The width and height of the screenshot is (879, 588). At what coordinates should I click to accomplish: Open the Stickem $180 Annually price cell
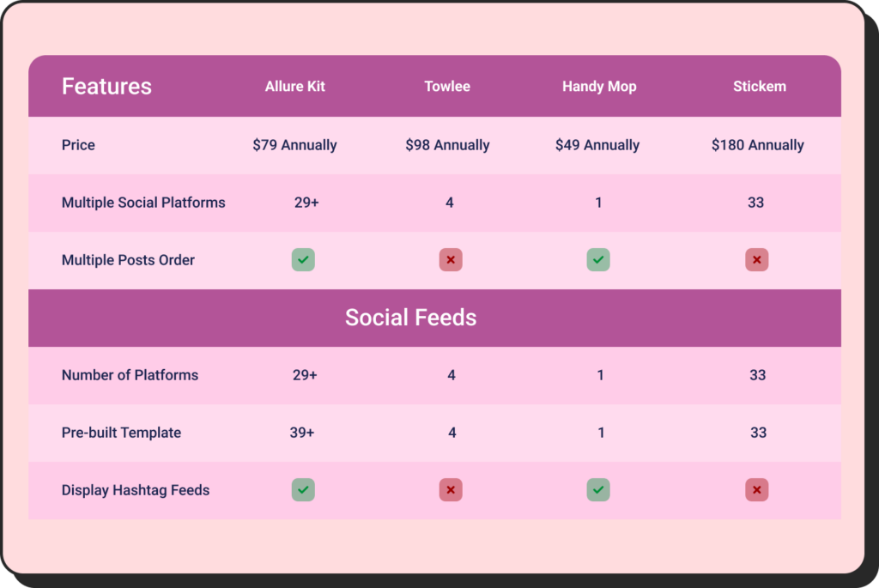[x=758, y=145]
